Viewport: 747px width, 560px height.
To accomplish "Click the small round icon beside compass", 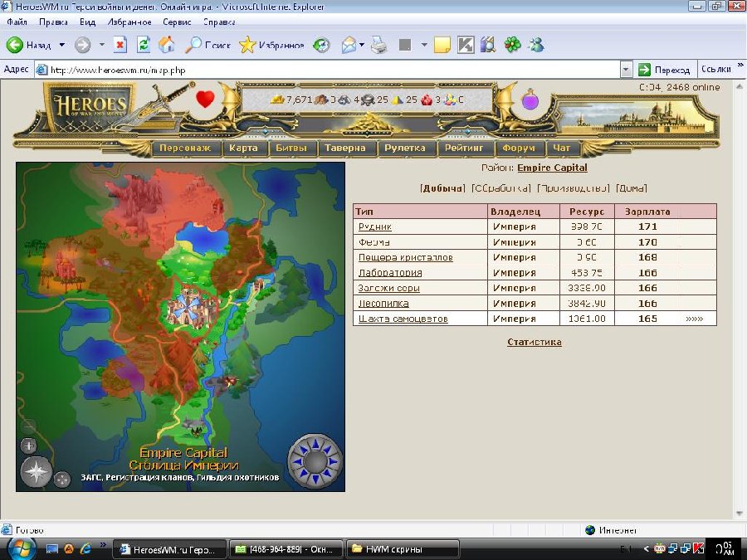I will [62, 479].
